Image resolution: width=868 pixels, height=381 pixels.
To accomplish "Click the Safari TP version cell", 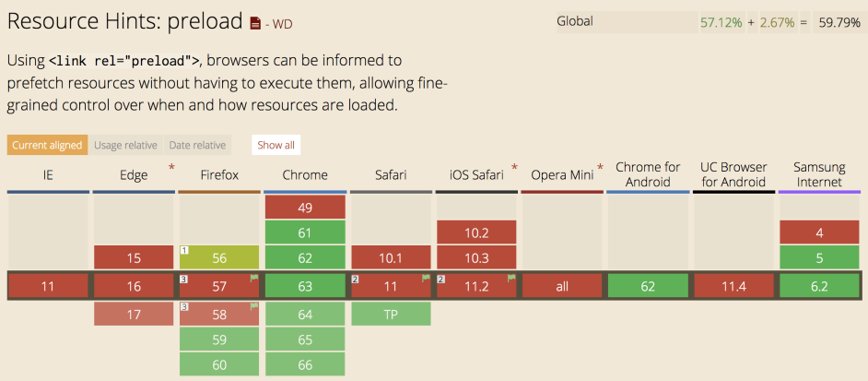I will click(x=391, y=314).
